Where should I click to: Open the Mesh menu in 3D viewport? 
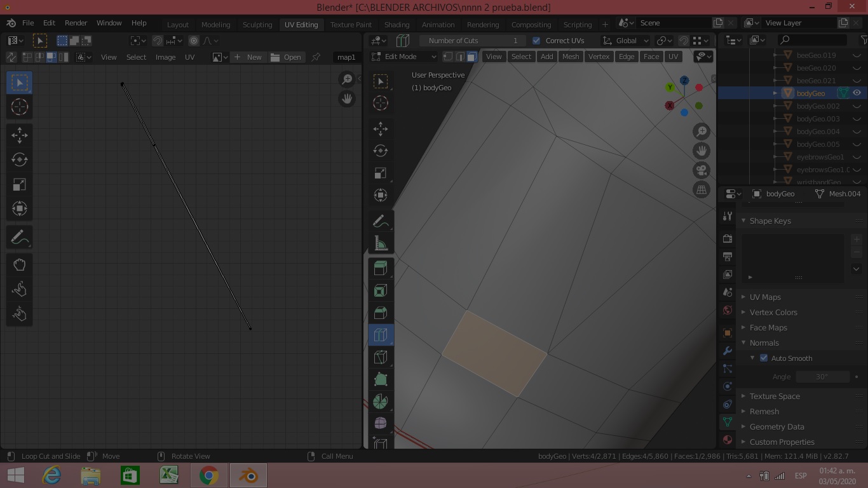[571, 57]
